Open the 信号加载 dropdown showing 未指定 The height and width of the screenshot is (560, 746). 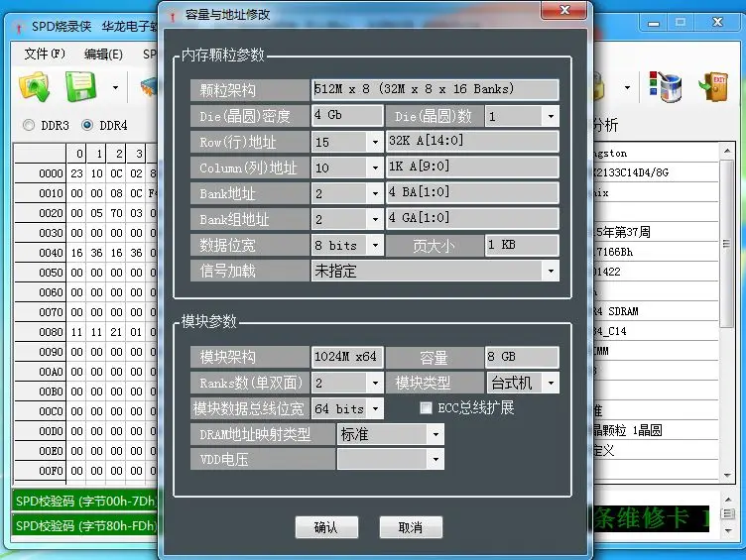(x=551, y=271)
